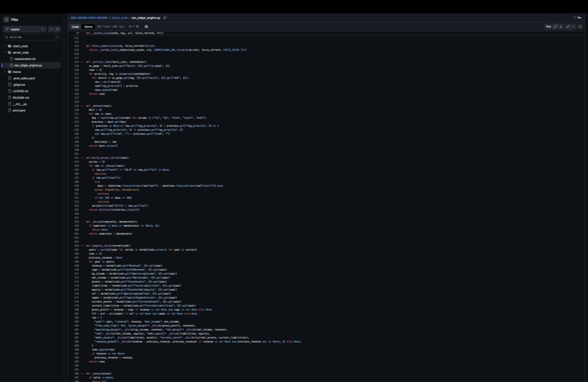
Task: Open the client_code folder
Action: tap(20, 46)
